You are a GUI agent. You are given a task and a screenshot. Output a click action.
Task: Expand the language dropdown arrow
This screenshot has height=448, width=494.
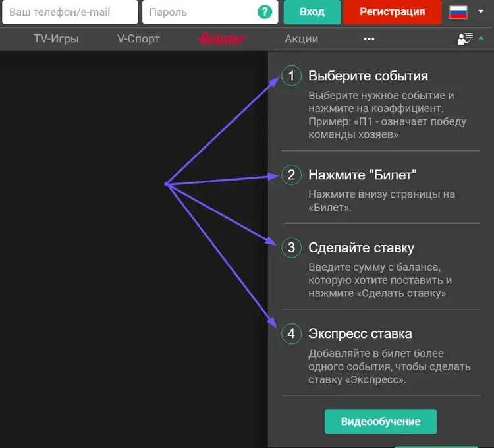pyautogui.click(x=481, y=11)
